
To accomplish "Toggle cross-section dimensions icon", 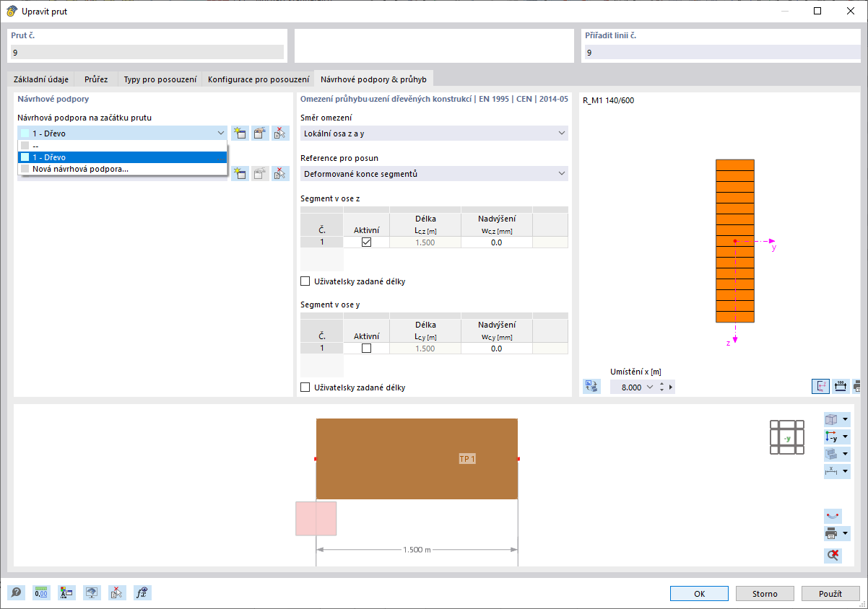I will [841, 387].
